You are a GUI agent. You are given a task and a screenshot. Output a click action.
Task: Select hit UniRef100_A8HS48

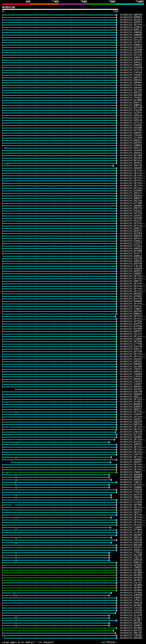(x=131, y=15)
